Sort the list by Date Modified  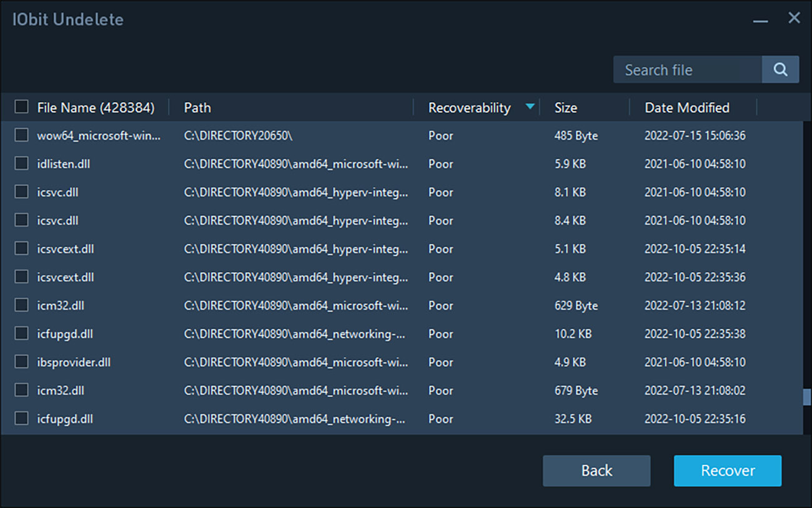point(687,107)
